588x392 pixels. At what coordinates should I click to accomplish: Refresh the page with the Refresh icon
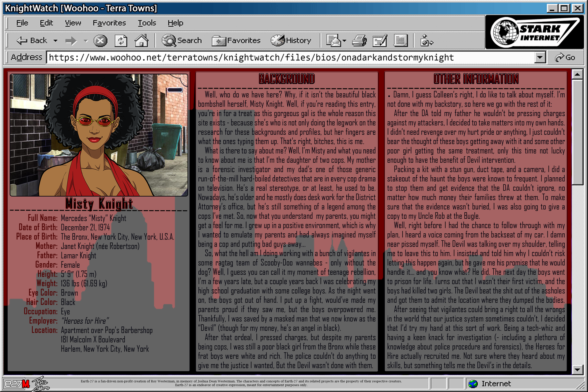click(121, 41)
